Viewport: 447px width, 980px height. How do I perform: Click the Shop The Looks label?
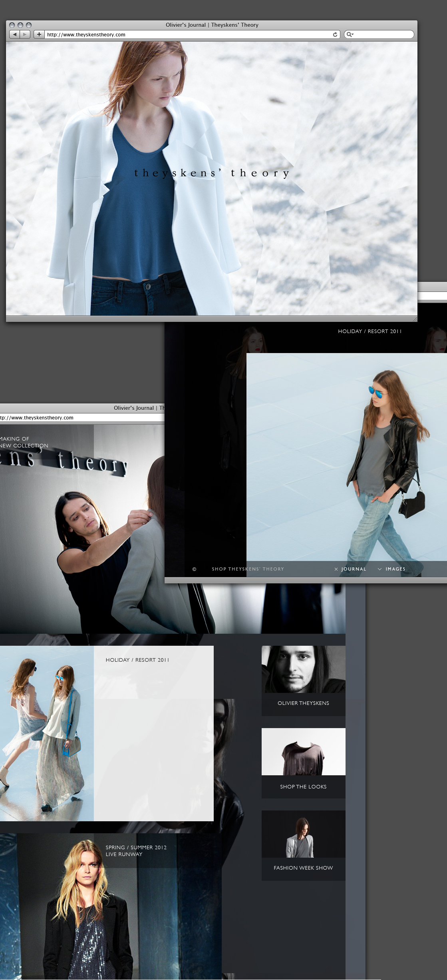tap(303, 786)
